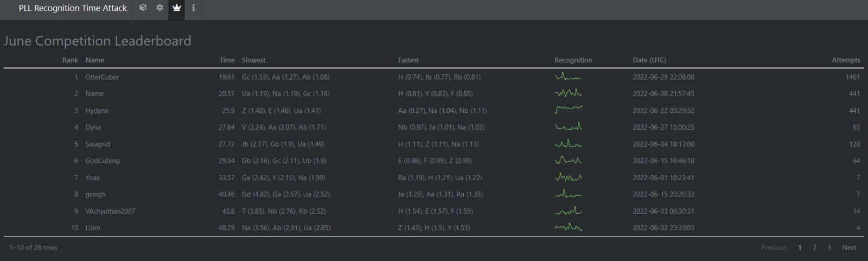Sort by the Date (UTC) column header
This screenshot has width=868, height=261.
(x=649, y=60)
